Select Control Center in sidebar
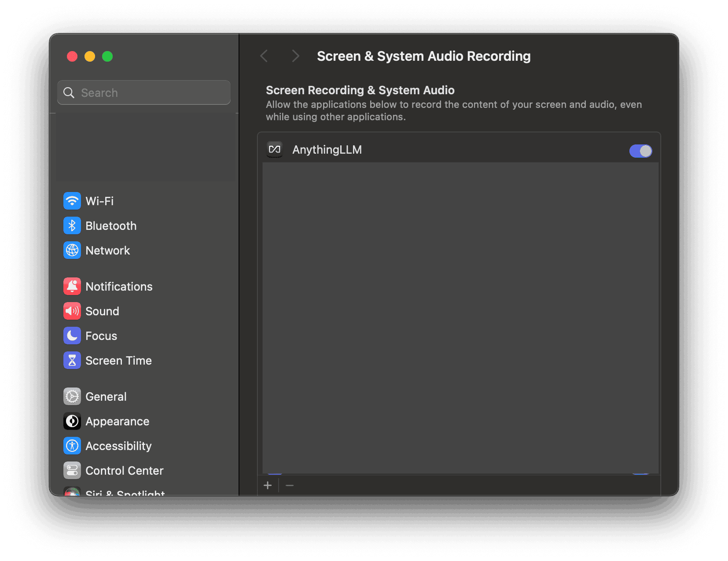Image resolution: width=728 pixels, height=561 pixels. (x=124, y=471)
